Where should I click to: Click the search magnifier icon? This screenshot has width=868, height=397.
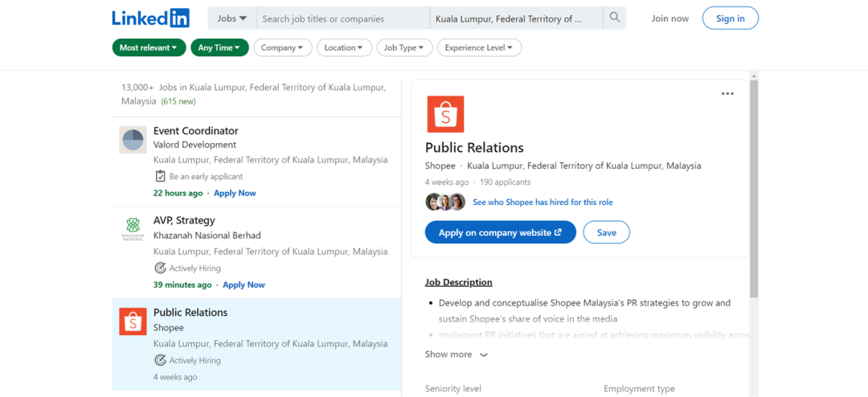[x=615, y=18]
